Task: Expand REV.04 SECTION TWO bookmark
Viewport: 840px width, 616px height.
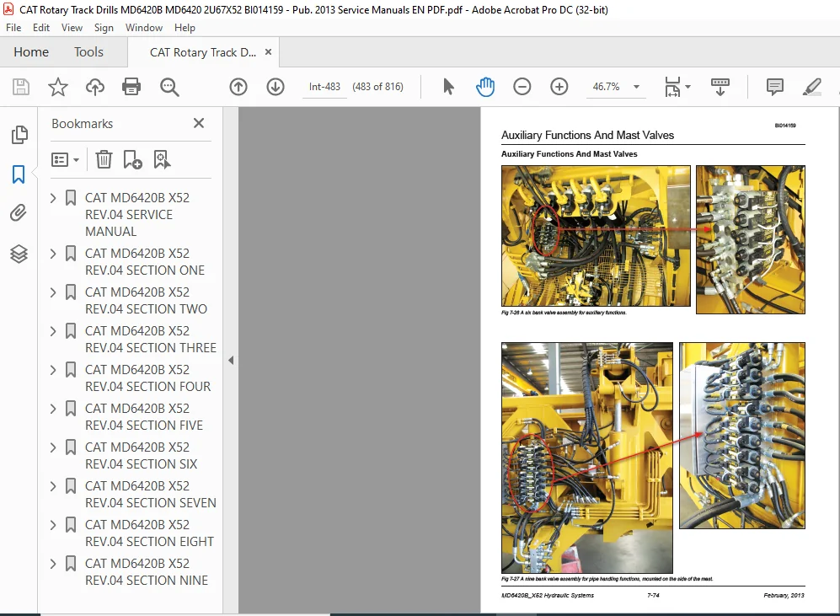Action: coord(53,292)
